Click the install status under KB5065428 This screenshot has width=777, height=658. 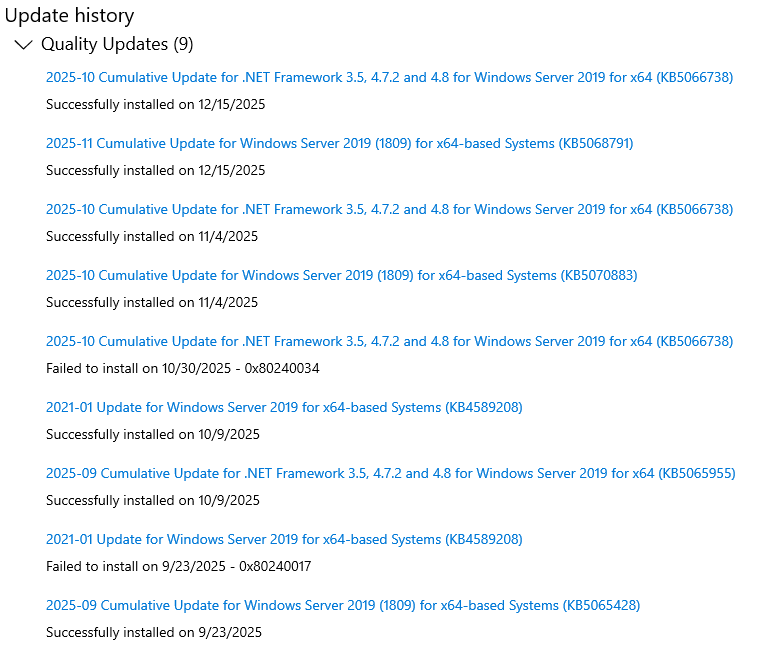click(153, 632)
